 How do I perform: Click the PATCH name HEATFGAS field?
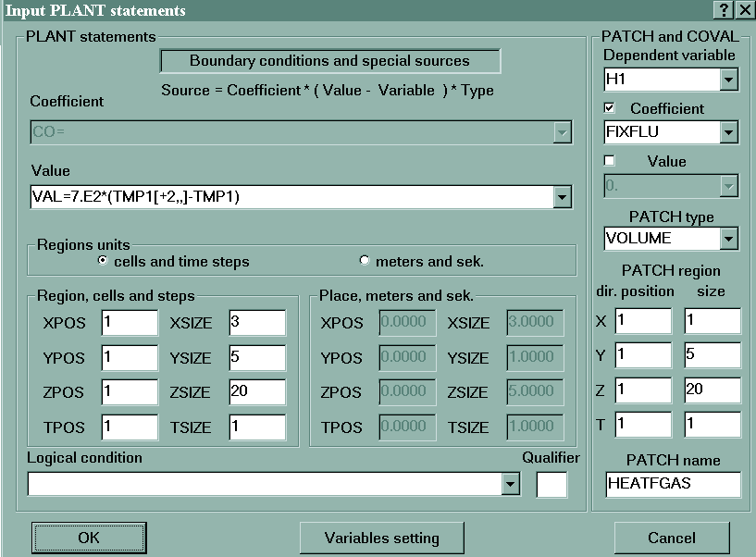[x=672, y=484]
